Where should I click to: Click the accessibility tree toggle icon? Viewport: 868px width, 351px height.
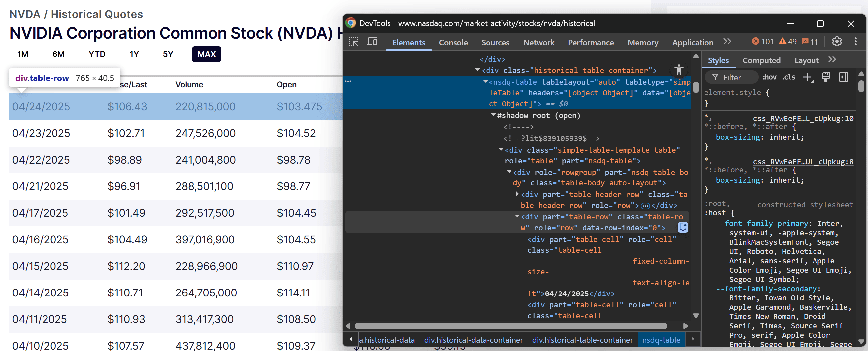point(679,70)
